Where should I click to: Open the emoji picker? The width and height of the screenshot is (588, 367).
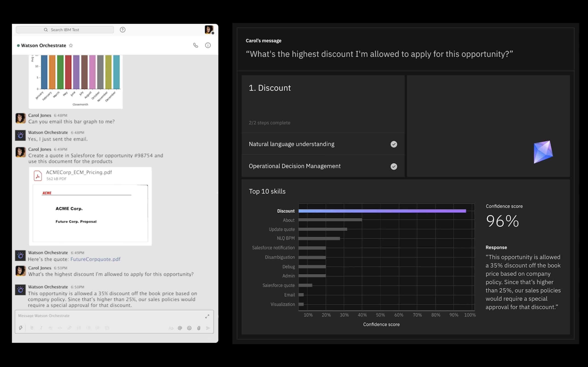pos(189,328)
